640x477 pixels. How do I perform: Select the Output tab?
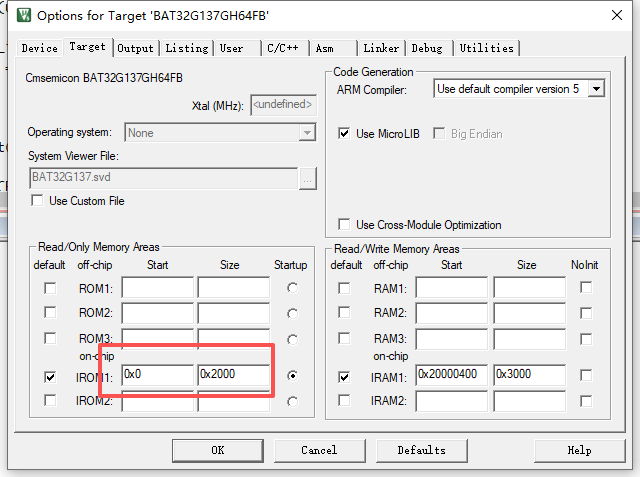pos(136,48)
